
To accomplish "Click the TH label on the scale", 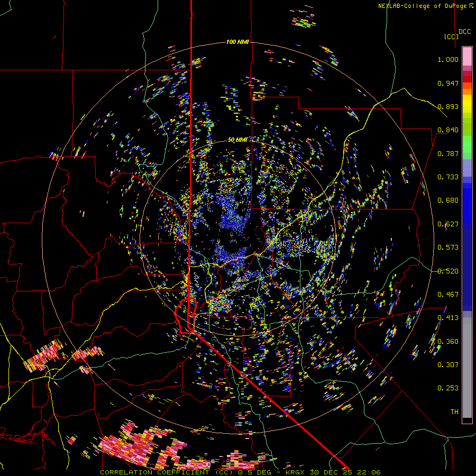I will pos(454,412).
